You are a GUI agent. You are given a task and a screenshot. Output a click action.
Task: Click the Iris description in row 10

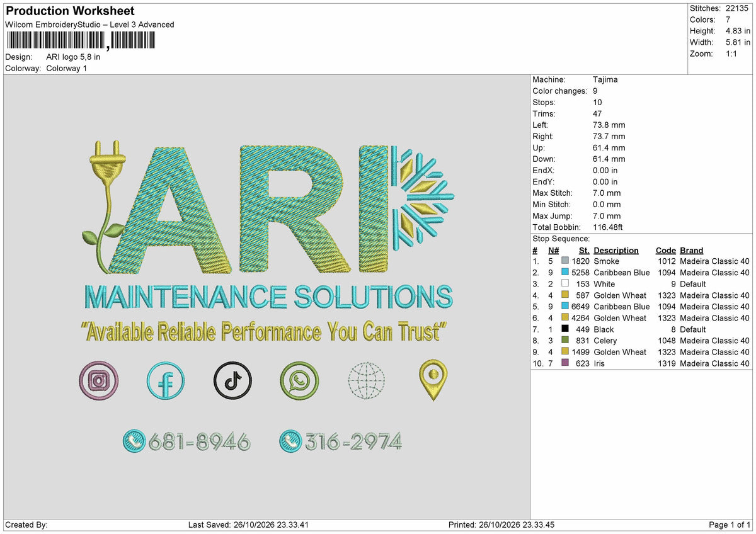click(x=600, y=363)
